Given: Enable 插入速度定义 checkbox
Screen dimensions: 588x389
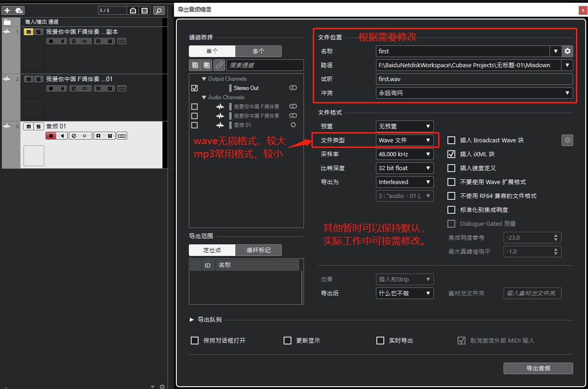Looking at the screenshot, I should point(451,168).
